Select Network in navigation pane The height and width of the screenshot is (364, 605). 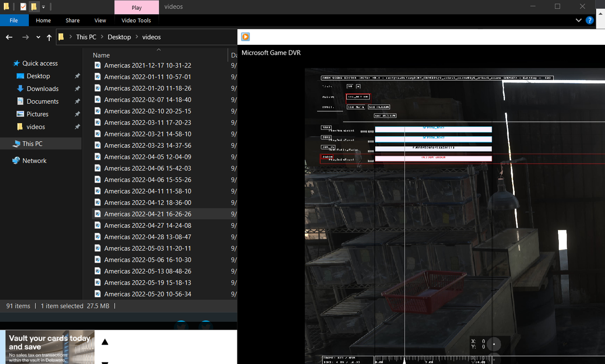[35, 161]
